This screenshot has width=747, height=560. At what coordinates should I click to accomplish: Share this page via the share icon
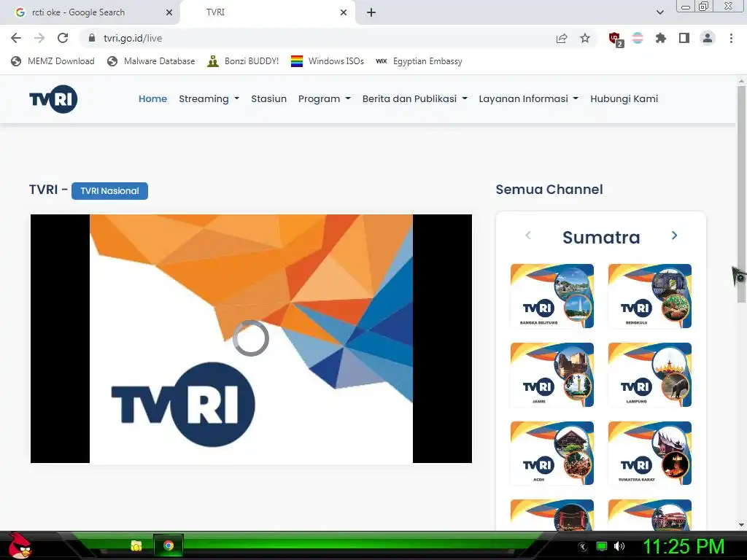[x=562, y=38]
